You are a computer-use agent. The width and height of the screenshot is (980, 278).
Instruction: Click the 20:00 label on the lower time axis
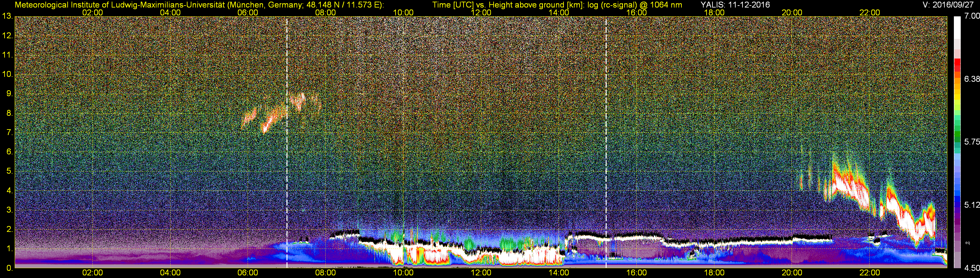(792, 273)
